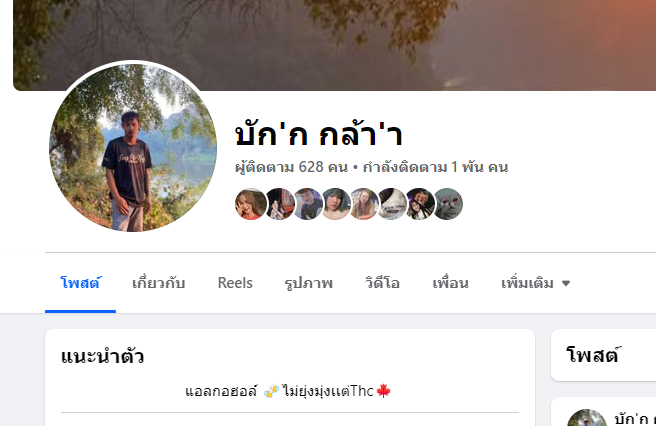Open sixth friend avatar with white image

pos(391,204)
